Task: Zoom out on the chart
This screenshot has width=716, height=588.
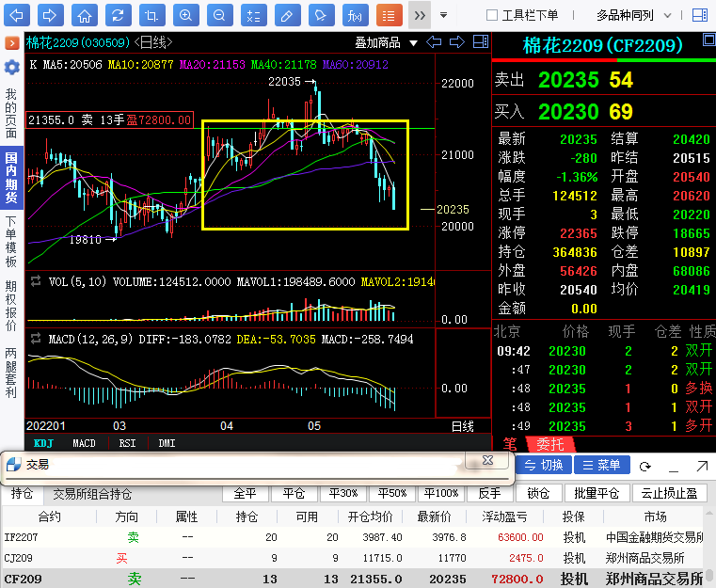Action: [218, 15]
